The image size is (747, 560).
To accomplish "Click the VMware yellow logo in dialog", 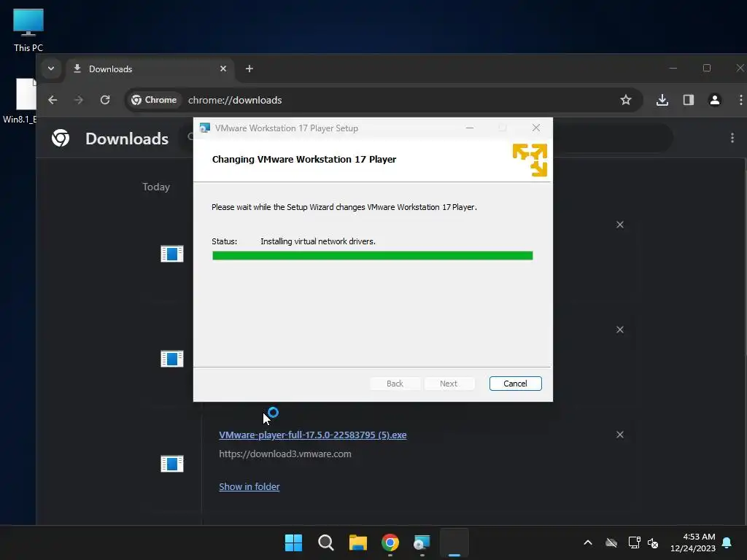I will (x=530, y=160).
